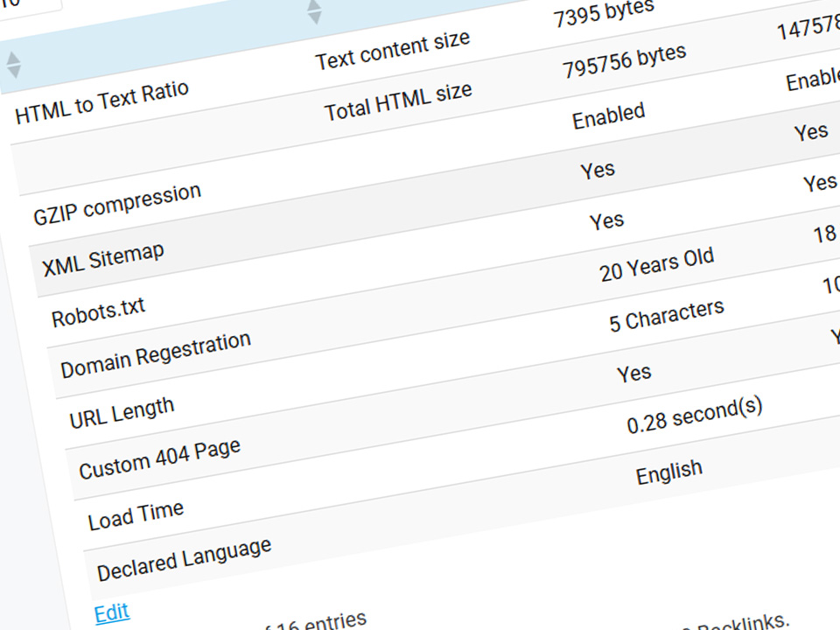Screen dimensions: 840x630
Task: Click the Text content size label
Action: coord(392,50)
